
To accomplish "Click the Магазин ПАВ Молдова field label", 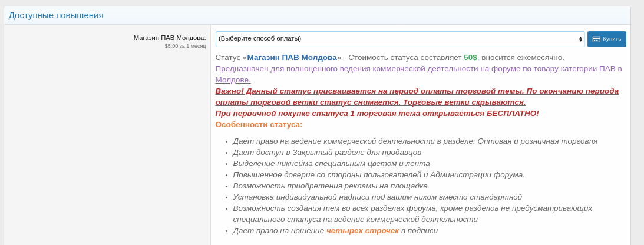I will click(x=170, y=38).
